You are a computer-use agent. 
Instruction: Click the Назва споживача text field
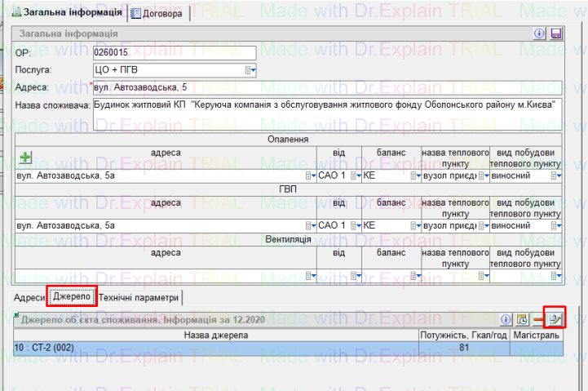(x=326, y=114)
